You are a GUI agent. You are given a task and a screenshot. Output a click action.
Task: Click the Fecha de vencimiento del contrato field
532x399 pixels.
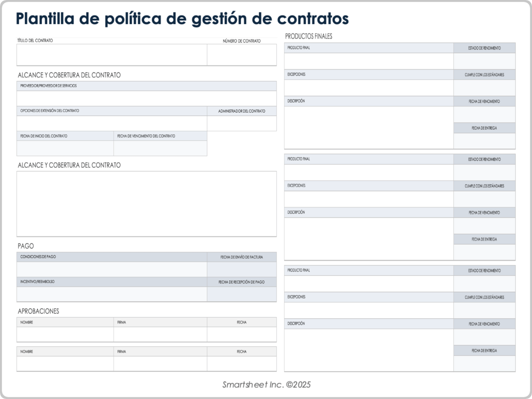pyautogui.click(x=160, y=148)
